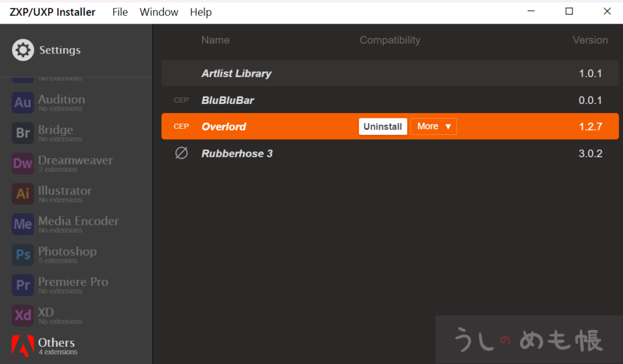The height and width of the screenshot is (364, 623).
Task: Pick the Photoshop app icon
Action: tap(23, 255)
